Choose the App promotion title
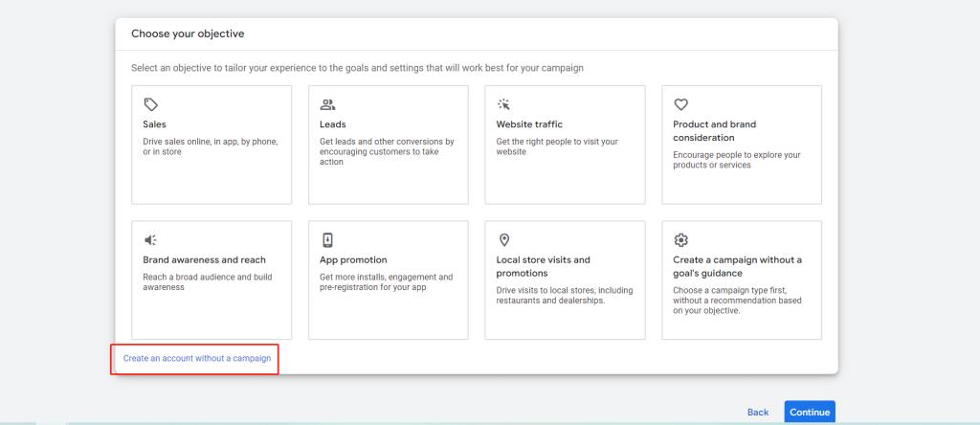The height and width of the screenshot is (425, 980). tap(353, 260)
